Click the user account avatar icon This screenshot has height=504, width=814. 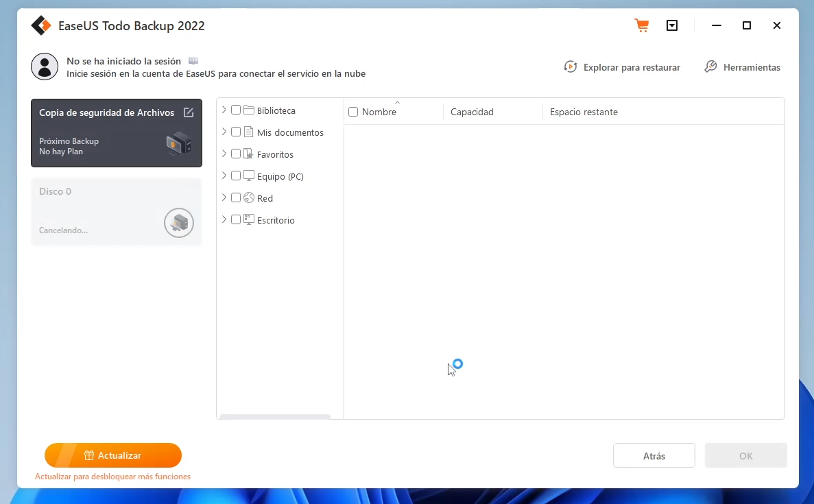(x=45, y=67)
